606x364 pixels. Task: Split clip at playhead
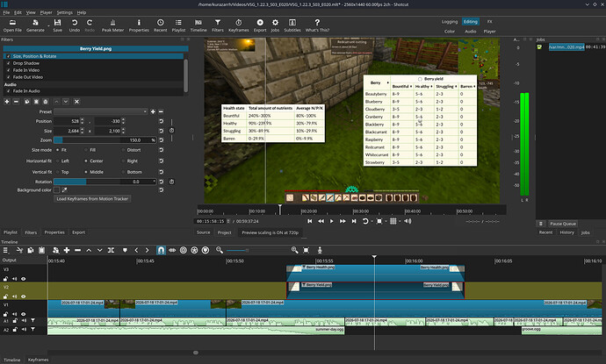point(111,250)
